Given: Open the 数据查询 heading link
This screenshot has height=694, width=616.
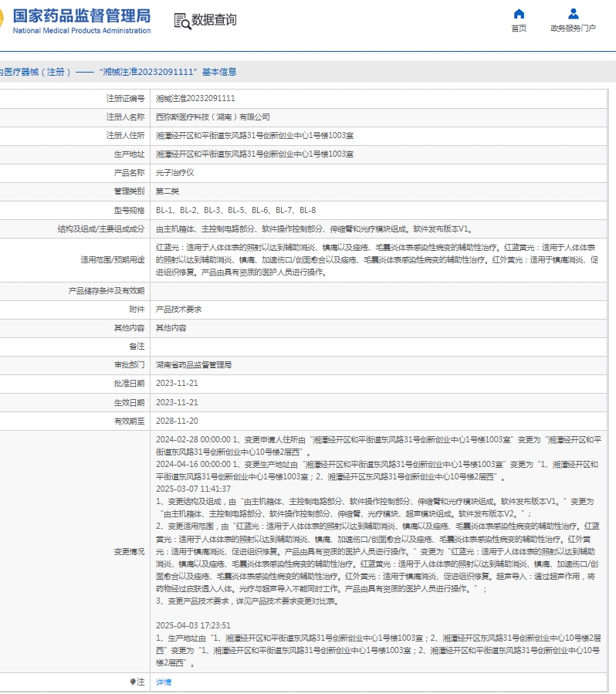Looking at the screenshot, I should pos(214,20).
